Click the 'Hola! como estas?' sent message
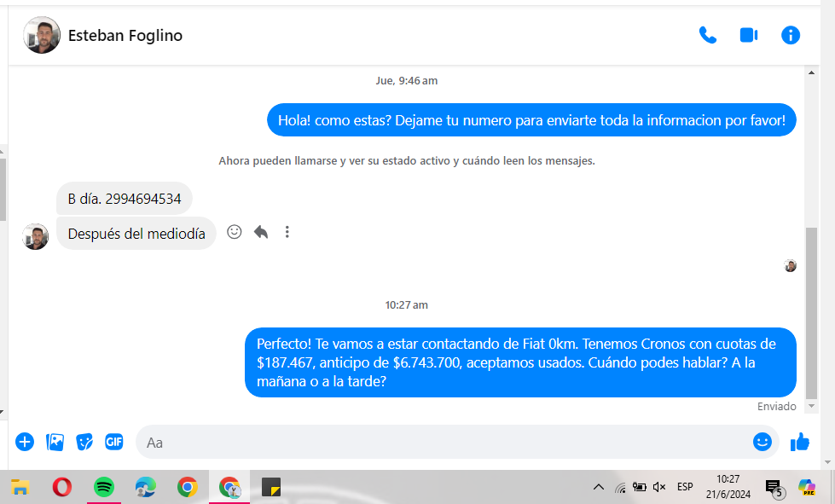The width and height of the screenshot is (835, 504). coord(531,119)
